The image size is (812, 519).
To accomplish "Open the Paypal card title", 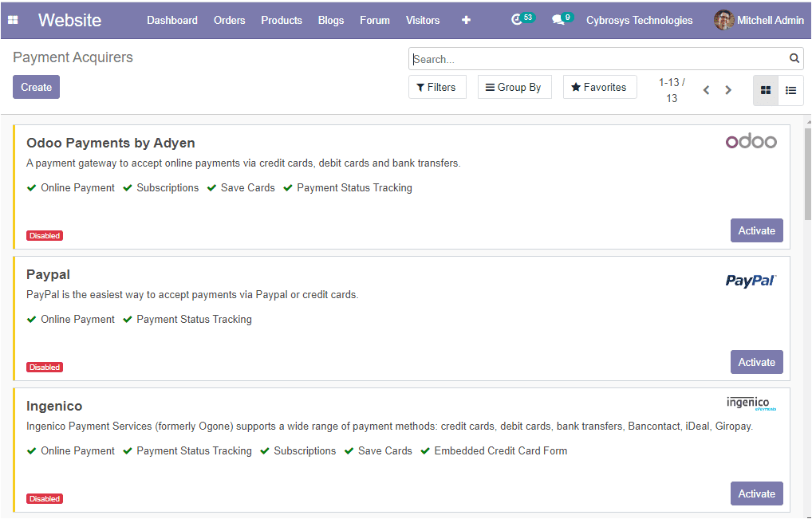I will click(x=48, y=274).
